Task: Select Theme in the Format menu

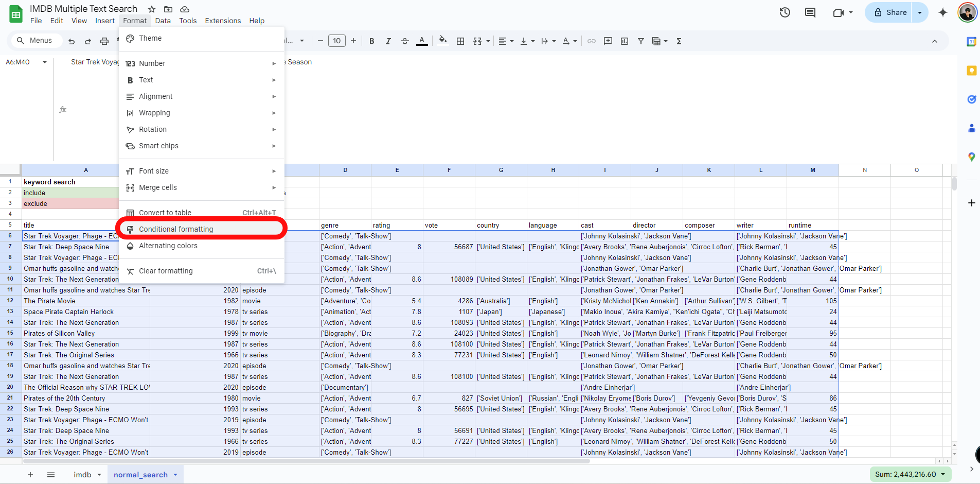Action: click(x=202, y=38)
